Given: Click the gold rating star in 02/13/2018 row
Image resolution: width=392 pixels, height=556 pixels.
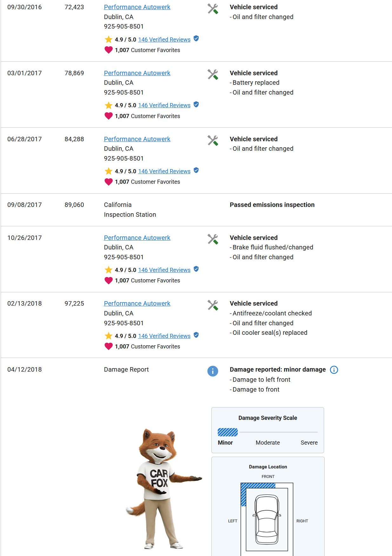Looking at the screenshot, I should point(109,336).
